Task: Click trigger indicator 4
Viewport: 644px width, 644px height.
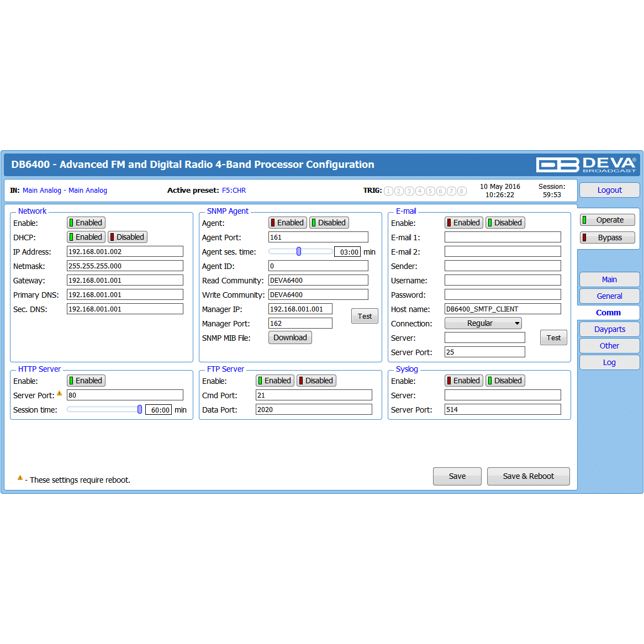Action: click(420, 191)
